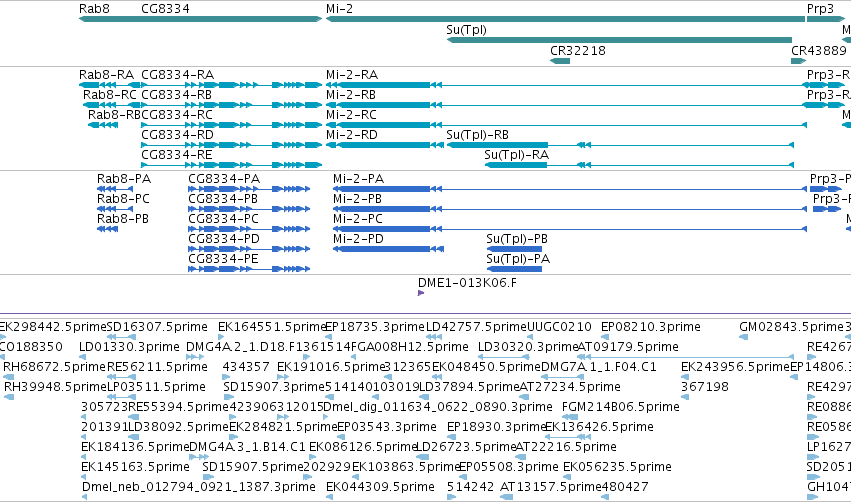This screenshot has width=851, height=502.
Task: Click the LD01330.3prime EST label
Action: [x=129, y=347]
